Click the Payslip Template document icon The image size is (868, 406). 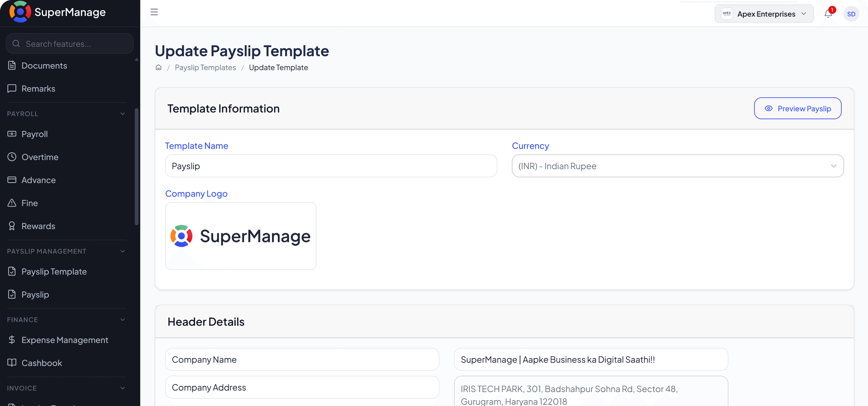[x=12, y=271]
